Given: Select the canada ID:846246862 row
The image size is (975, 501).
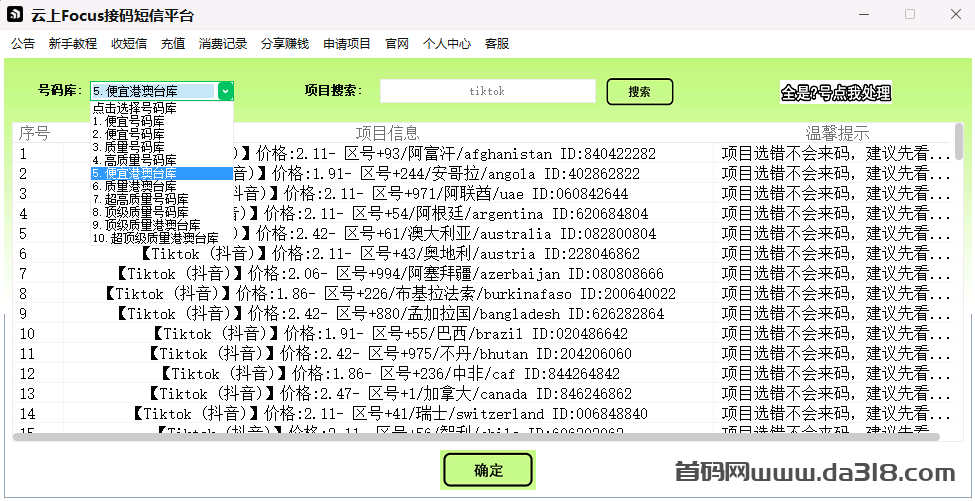Looking at the screenshot, I should coord(484,393).
